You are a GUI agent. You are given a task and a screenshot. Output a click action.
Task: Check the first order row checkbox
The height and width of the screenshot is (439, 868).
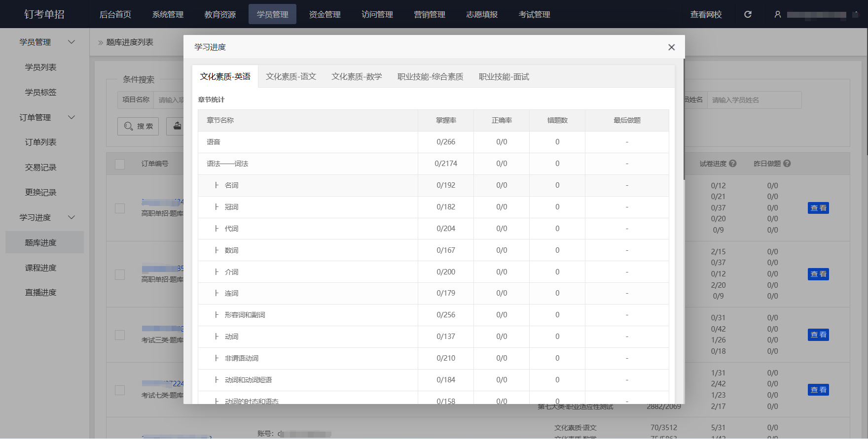[120, 208]
